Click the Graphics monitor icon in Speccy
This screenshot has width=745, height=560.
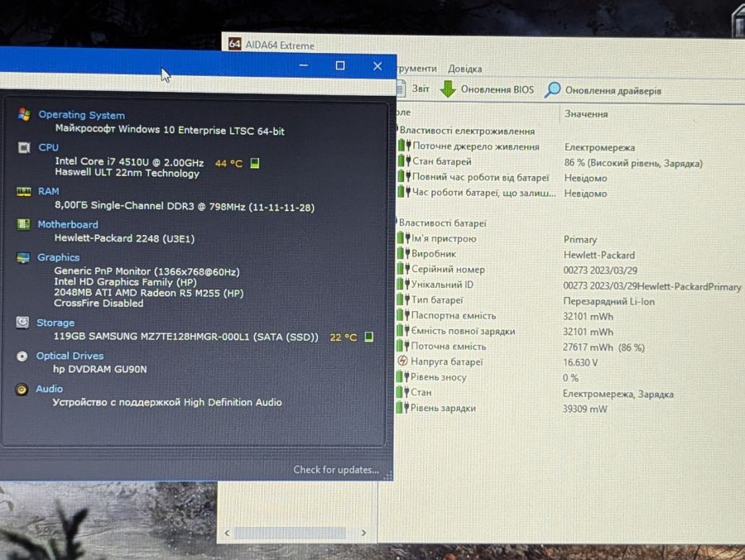coord(23,257)
